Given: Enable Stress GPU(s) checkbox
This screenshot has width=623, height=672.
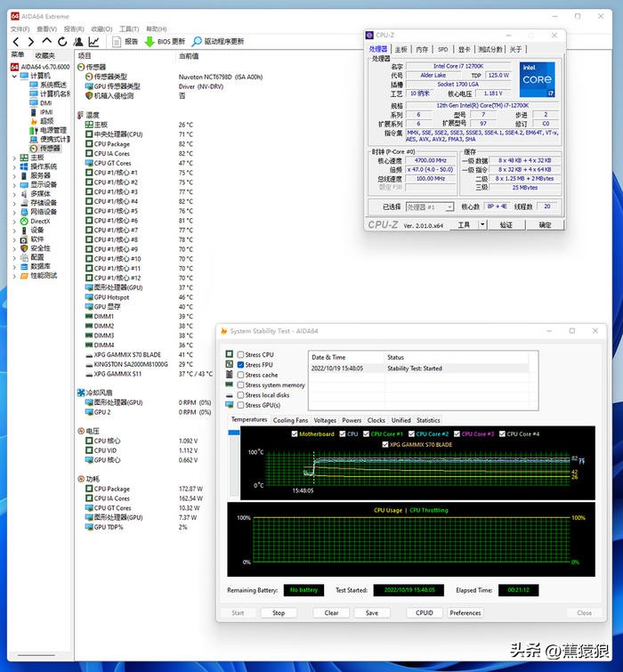Looking at the screenshot, I should (x=241, y=405).
